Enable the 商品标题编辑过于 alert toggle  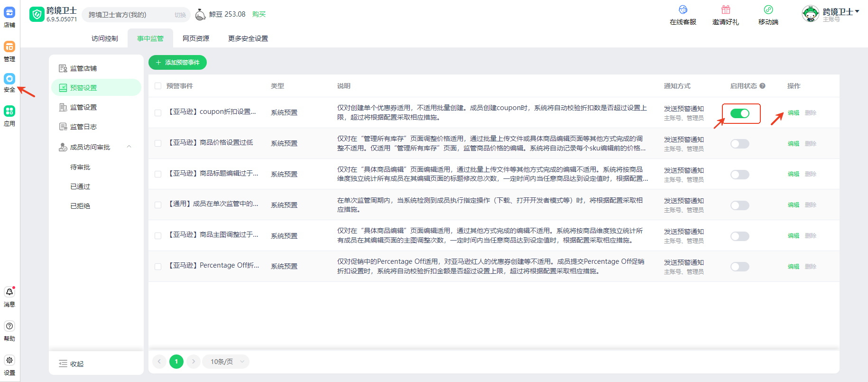tap(740, 175)
